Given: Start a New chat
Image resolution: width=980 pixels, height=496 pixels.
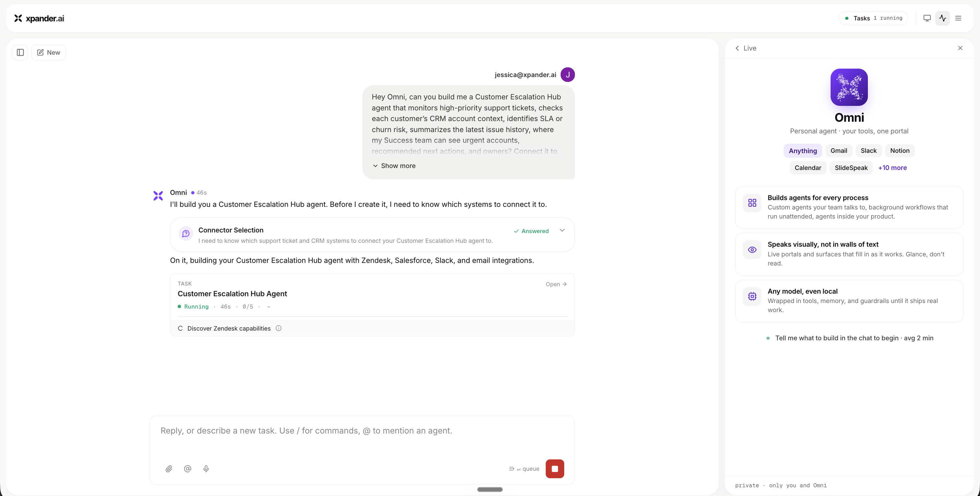Looking at the screenshot, I should (x=48, y=52).
